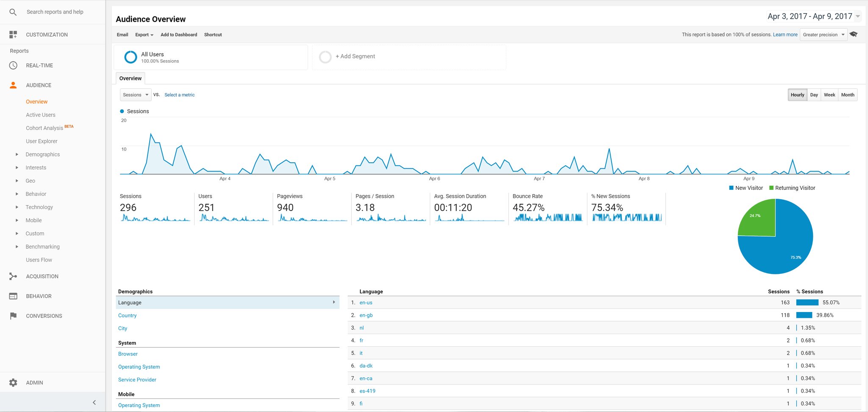Open the Sessions metric dropdown
Screen dimensions: 868x412
[x=135, y=95]
